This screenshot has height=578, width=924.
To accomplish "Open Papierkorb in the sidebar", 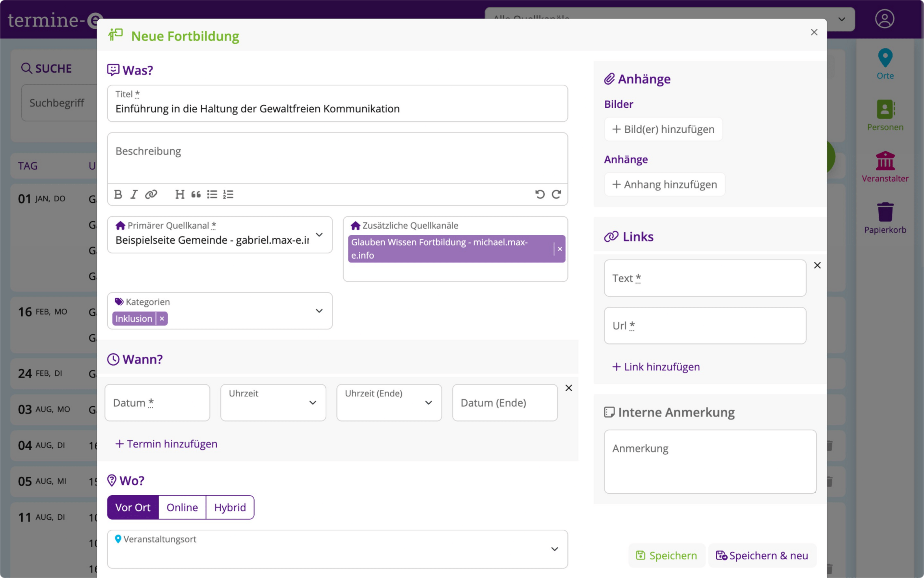I will (x=885, y=218).
